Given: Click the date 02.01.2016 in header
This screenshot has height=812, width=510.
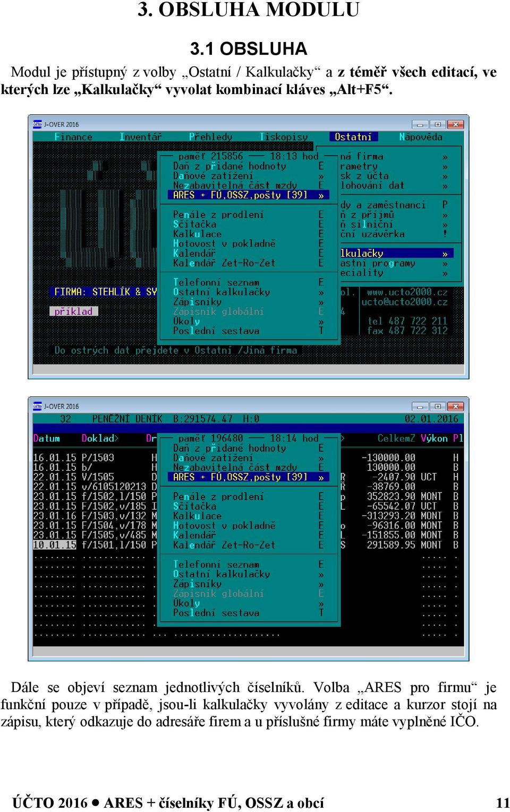Looking at the screenshot, I should click(431, 419).
